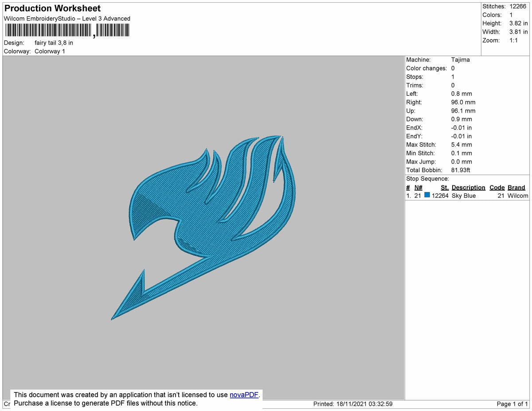Select the 'Production Worksheet' title
This screenshot has height=411, width=532.
click(52, 8)
